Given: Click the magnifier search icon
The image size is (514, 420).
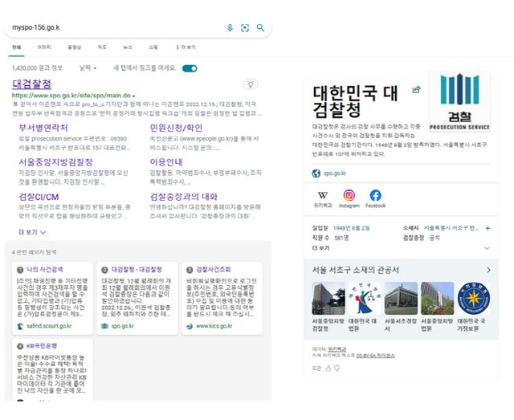Looking at the screenshot, I should 260,28.
